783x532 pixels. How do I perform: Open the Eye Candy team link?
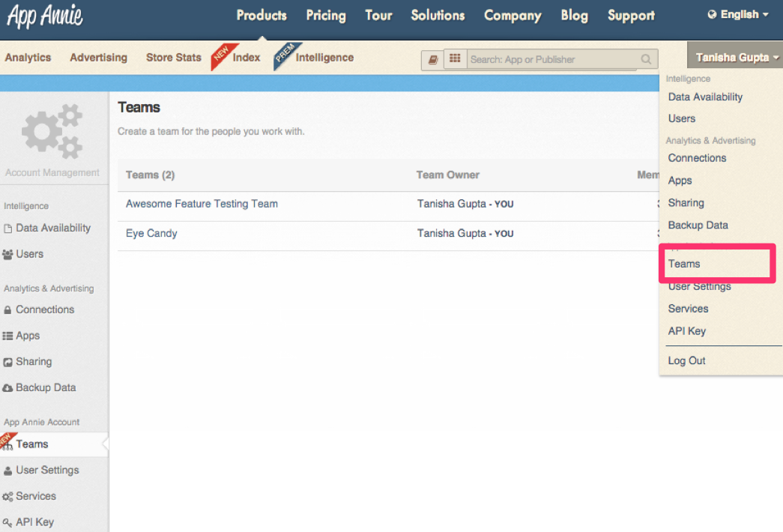(x=151, y=233)
